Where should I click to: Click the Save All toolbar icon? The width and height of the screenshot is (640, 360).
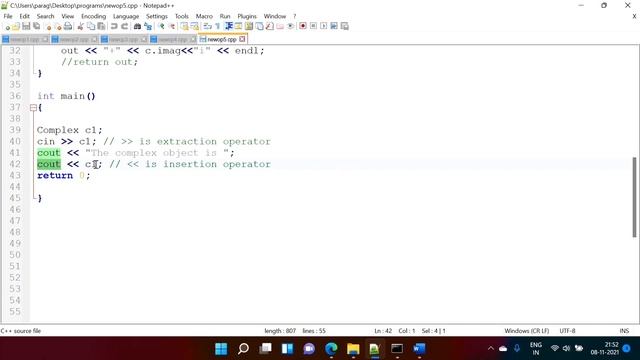[x=36, y=26]
